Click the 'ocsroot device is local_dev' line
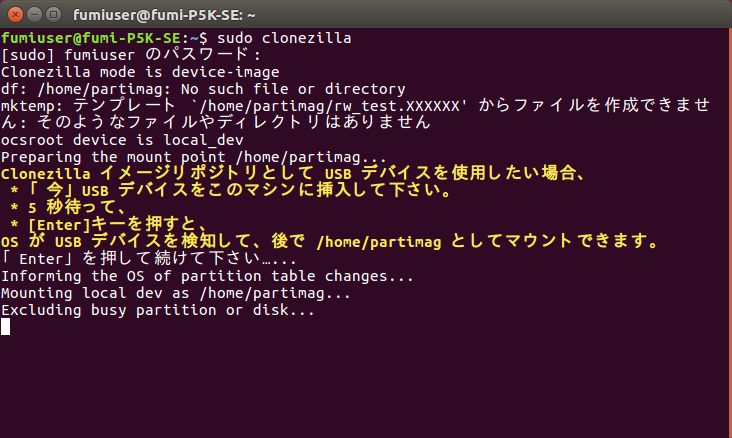 pos(122,140)
